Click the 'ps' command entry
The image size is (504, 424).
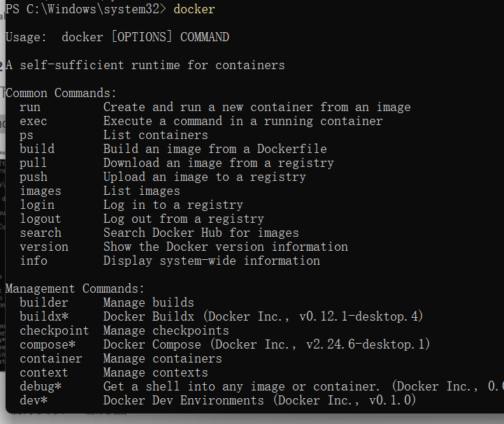(27, 136)
